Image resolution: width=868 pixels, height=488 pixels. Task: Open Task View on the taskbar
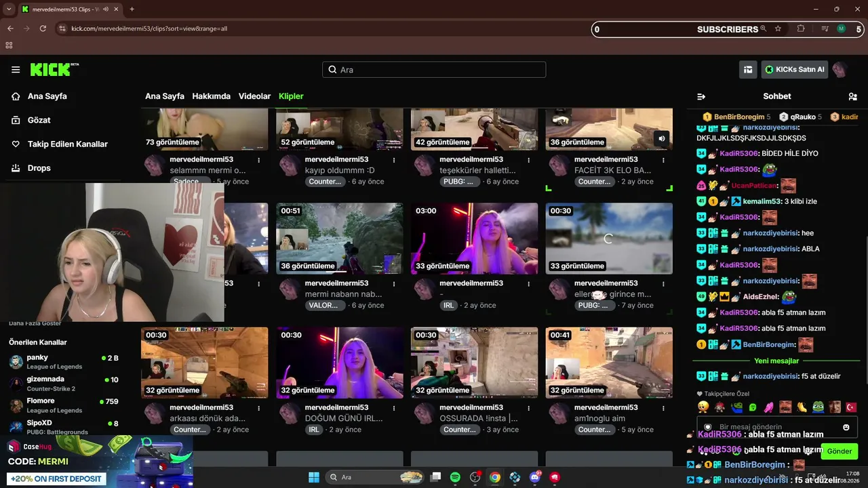click(435, 477)
